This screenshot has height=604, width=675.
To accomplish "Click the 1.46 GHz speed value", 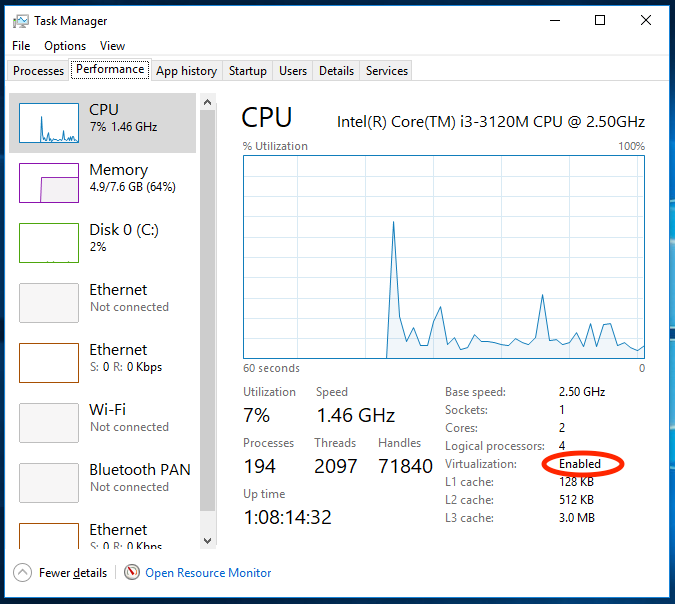I will [356, 415].
